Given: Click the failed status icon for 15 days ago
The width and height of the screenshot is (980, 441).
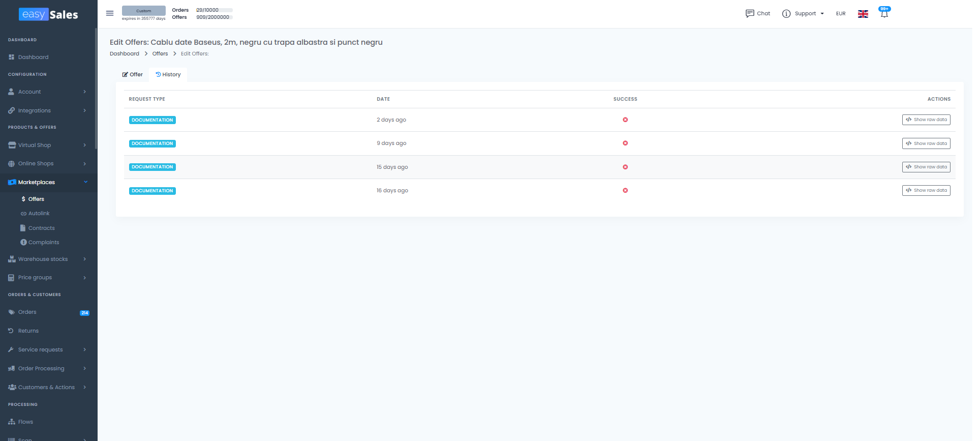Looking at the screenshot, I should pyautogui.click(x=625, y=167).
